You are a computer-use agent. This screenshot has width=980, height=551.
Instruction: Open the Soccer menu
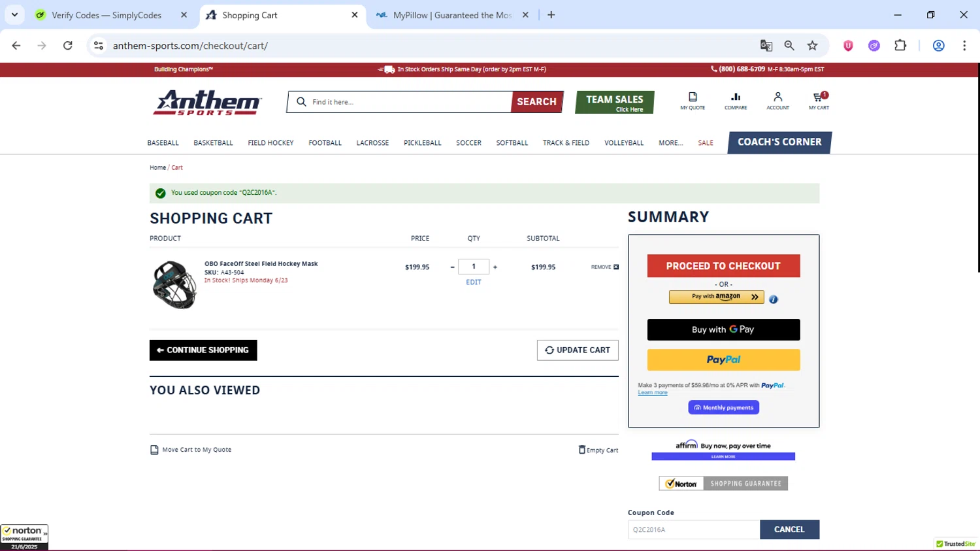pos(468,143)
